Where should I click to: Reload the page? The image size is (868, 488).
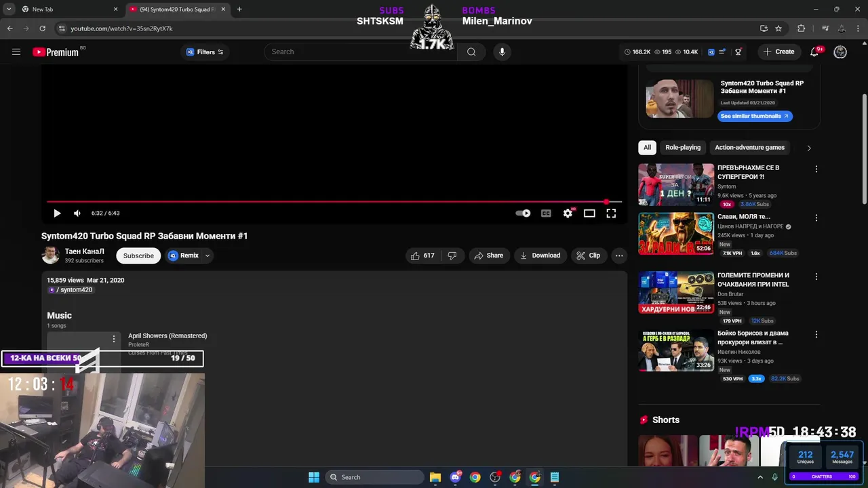click(x=42, y=28)
